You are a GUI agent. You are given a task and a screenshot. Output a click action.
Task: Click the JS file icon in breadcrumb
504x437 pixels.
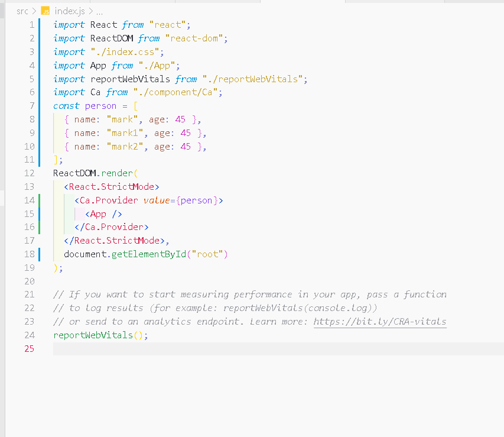[x=45, y=11]
